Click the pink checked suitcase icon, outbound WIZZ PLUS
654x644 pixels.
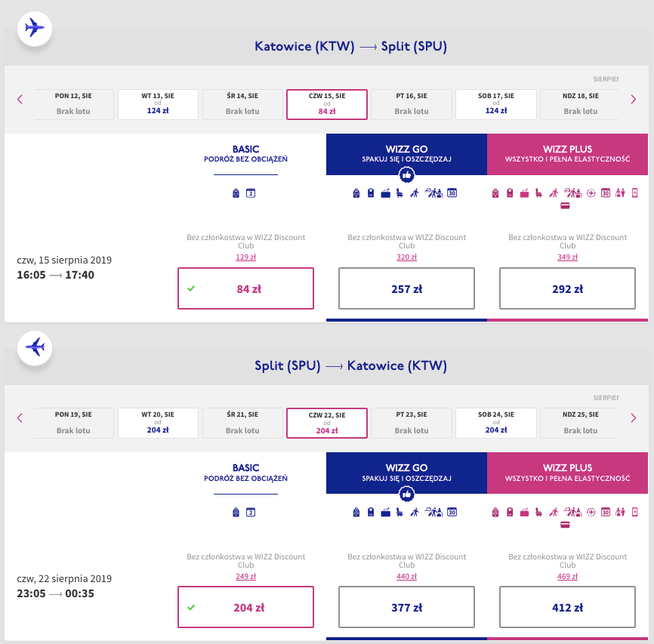[524, 193]
